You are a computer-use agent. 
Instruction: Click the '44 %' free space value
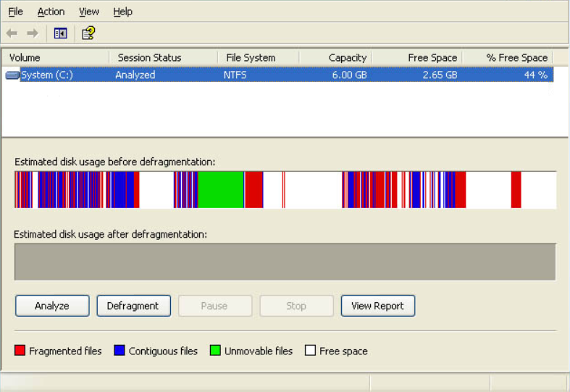(536, 75)
